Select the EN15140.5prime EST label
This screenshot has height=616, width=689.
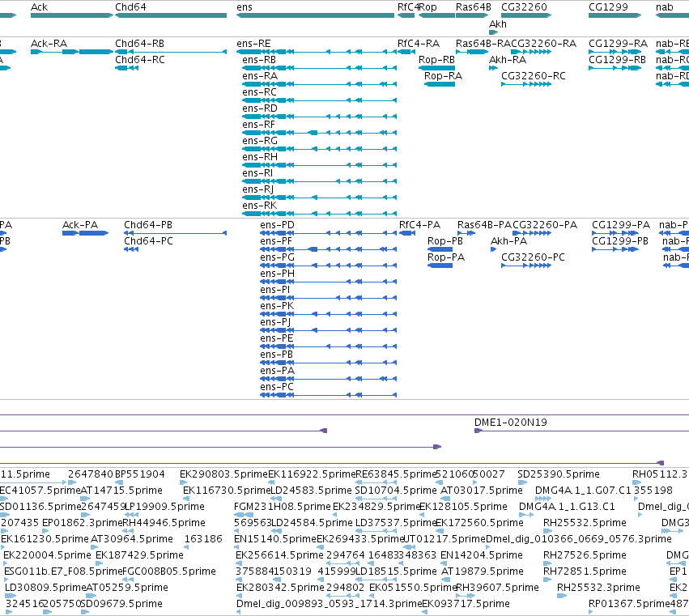275,539
